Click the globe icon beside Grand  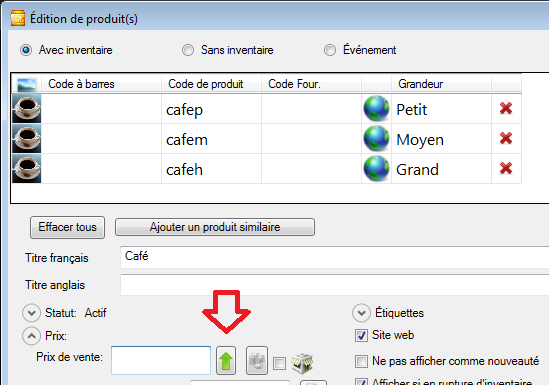[x=376, y=169]
